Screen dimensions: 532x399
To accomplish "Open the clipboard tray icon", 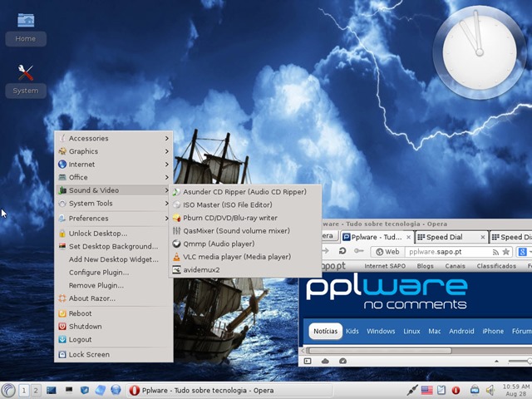I will [x=441, y=390].
